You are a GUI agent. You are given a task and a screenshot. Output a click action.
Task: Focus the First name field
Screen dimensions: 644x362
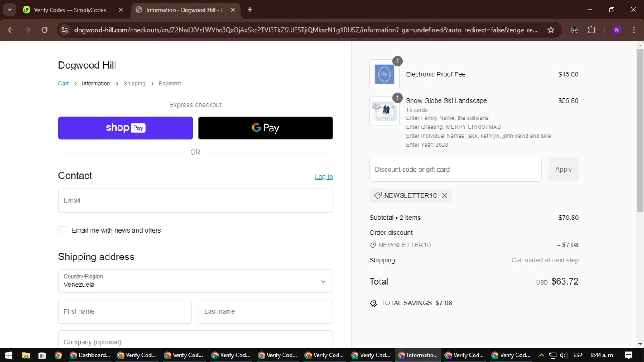(x=125, y=312)
